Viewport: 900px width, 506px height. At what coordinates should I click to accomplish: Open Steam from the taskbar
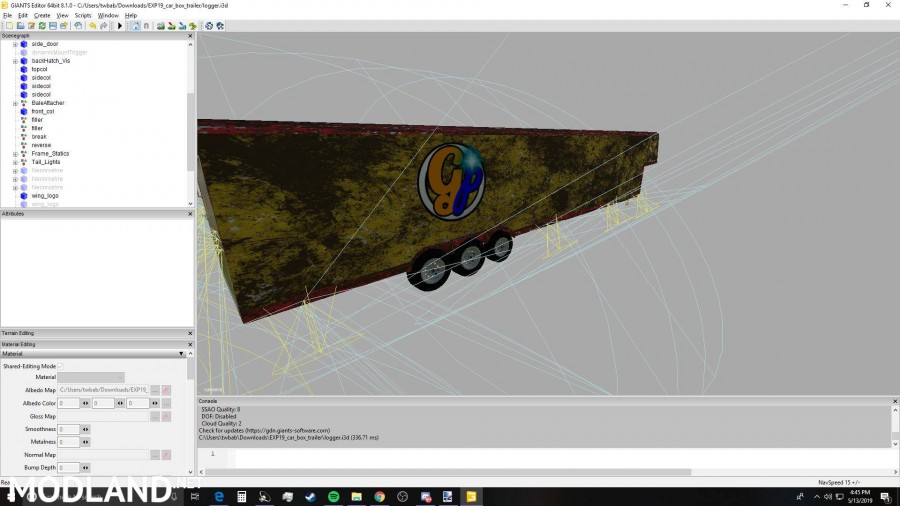pyautogui.click(x=311, y=497)
